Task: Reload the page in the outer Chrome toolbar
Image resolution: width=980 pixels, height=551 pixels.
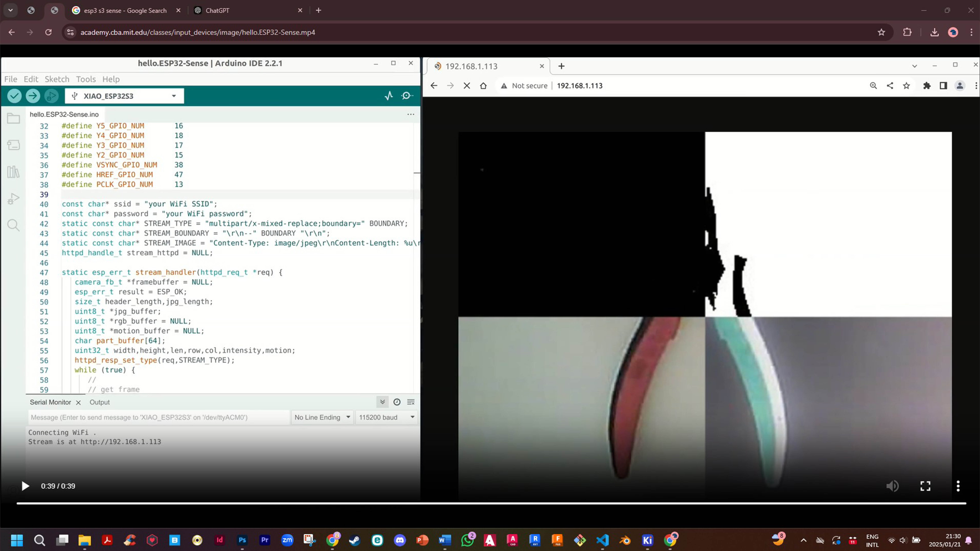Action: click(x=48, y=32)
